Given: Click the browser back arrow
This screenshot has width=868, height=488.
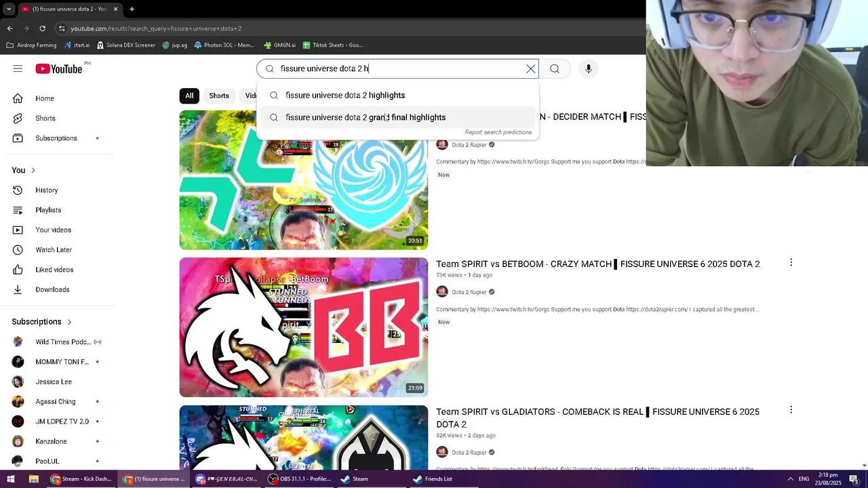Looking at the screenshot, I should [x=9, y=28].
